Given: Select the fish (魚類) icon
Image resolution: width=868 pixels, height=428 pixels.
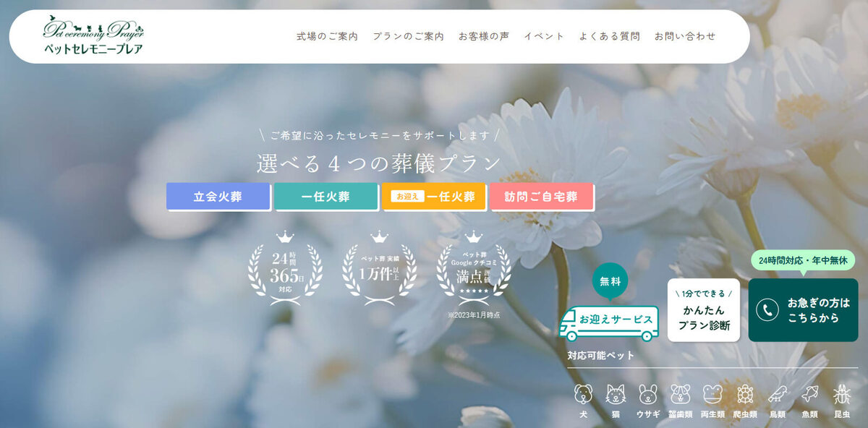Looking at the screenshot, I should (810, 395).
